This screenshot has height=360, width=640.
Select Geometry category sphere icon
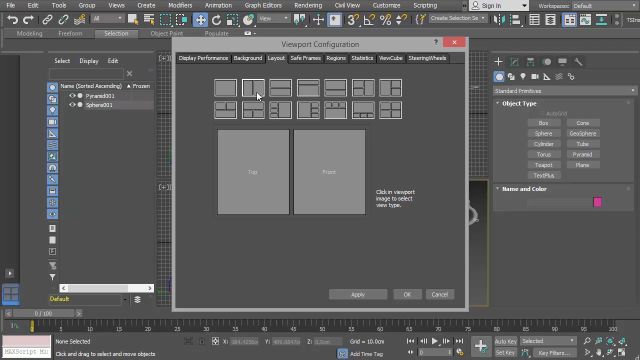[499, 77]
